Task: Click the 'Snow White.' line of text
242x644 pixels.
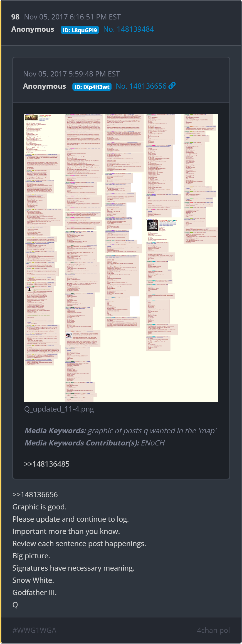Action: (33, 580)
